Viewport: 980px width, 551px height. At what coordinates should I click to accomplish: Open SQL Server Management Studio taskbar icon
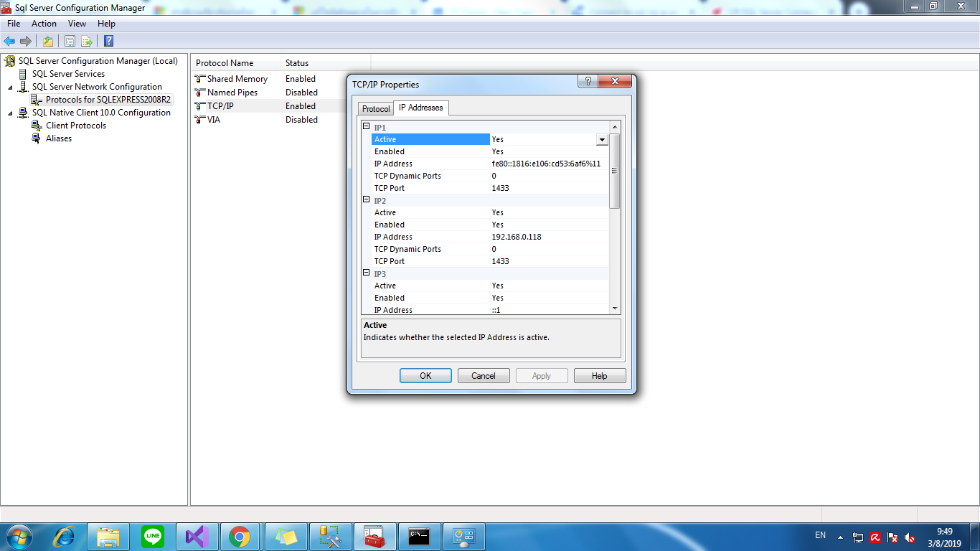[x=330, y=536]
